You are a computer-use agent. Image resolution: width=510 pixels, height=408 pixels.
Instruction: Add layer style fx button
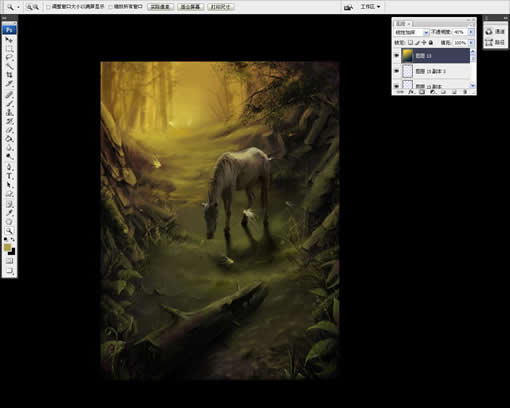point(411,92)
